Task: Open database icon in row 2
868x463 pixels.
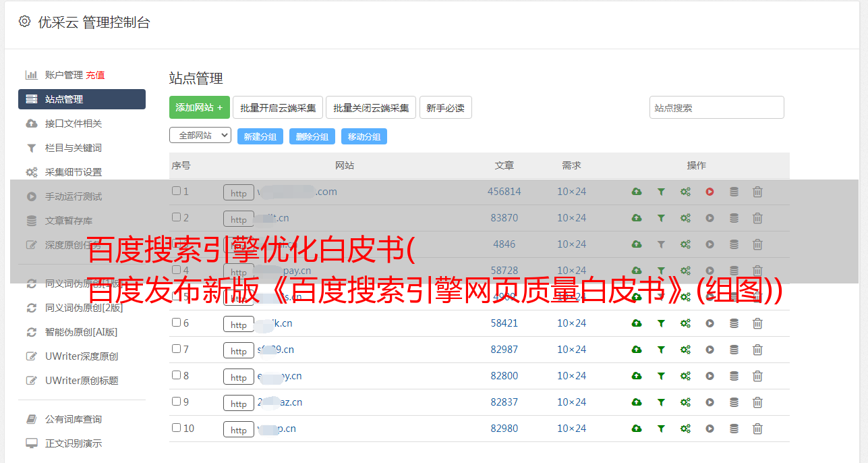Action: click(734, 218)
